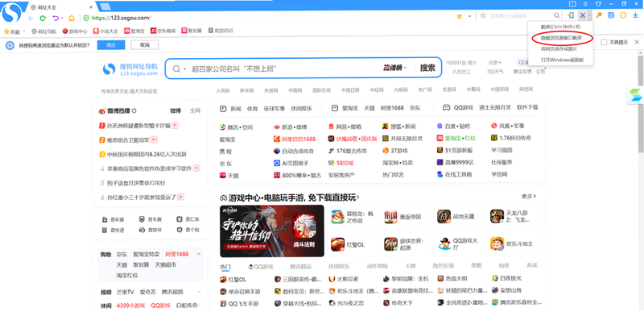
Task: Open the 更多 link in game center
Action: pos(530,197)
